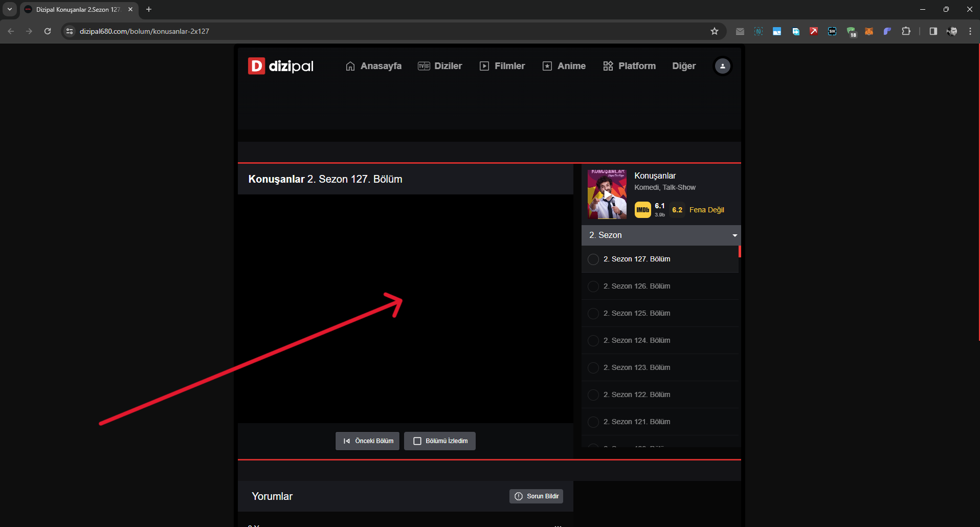Image resolution: width=980 pixels, height=527 pixels.
Task: Bookmark page with the star icon
Action: coord(715,31)
